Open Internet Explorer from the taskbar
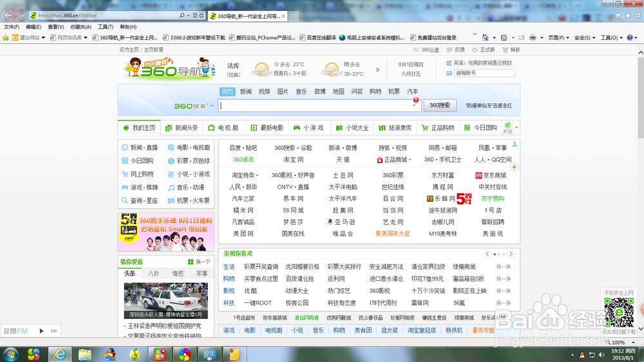The image size is (644, 362). click(x=60, y=354)
